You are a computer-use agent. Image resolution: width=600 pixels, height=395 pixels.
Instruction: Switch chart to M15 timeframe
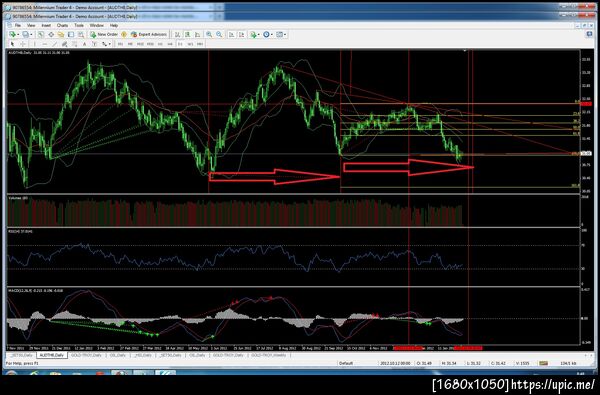point(140,44)
